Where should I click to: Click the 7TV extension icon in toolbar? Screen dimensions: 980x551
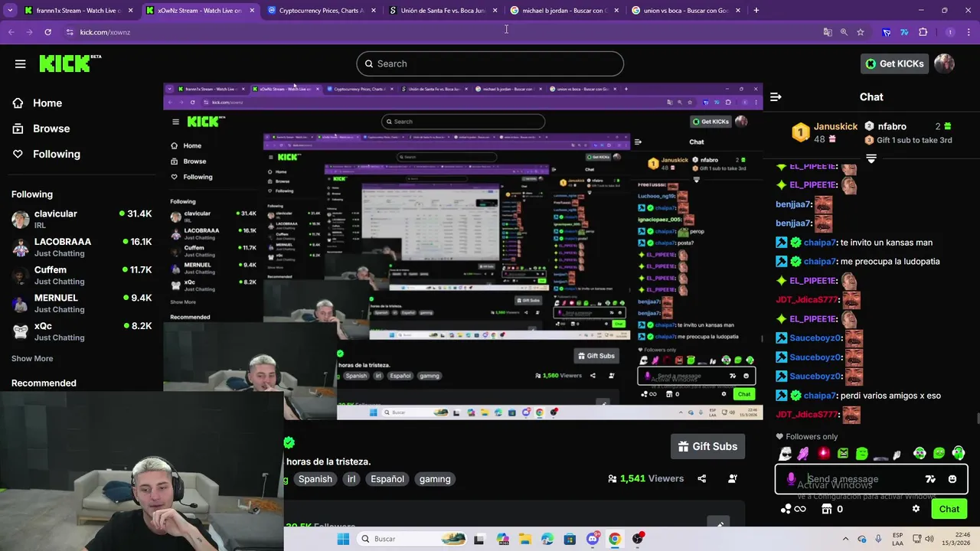tap(904, 32)
